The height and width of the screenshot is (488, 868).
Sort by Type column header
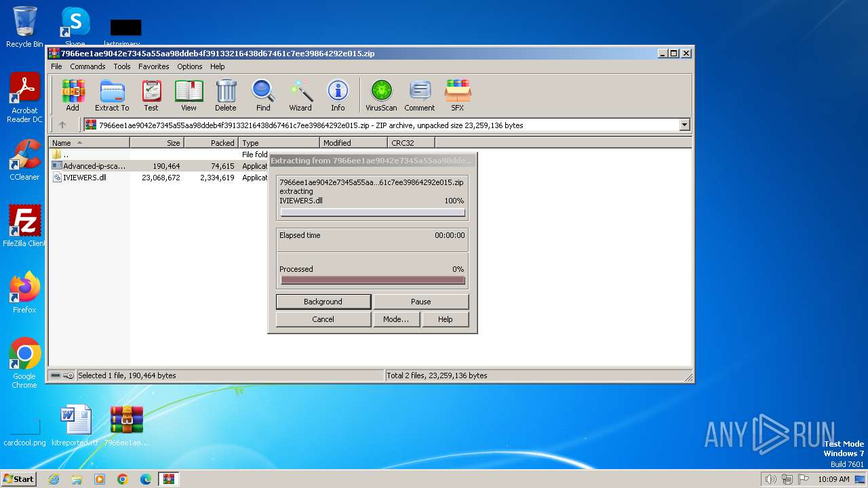click(279, 143)
